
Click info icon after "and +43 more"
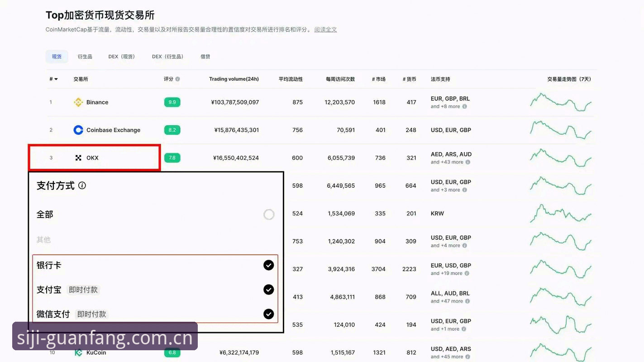[468, 162]
